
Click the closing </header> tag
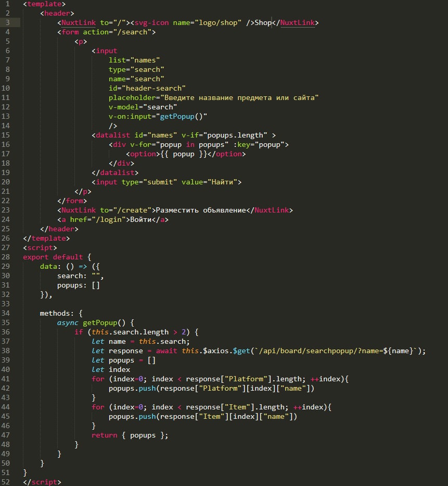pos(59,229)
